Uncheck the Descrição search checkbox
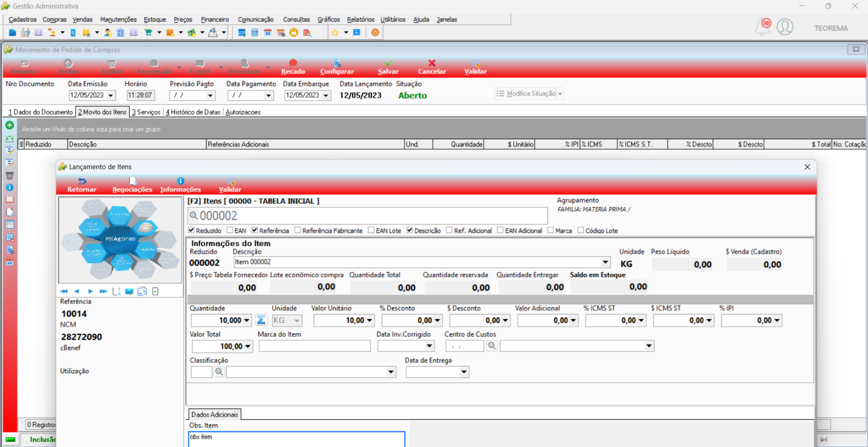Viewport: 868px width, 447px height. tap(409, 230)
